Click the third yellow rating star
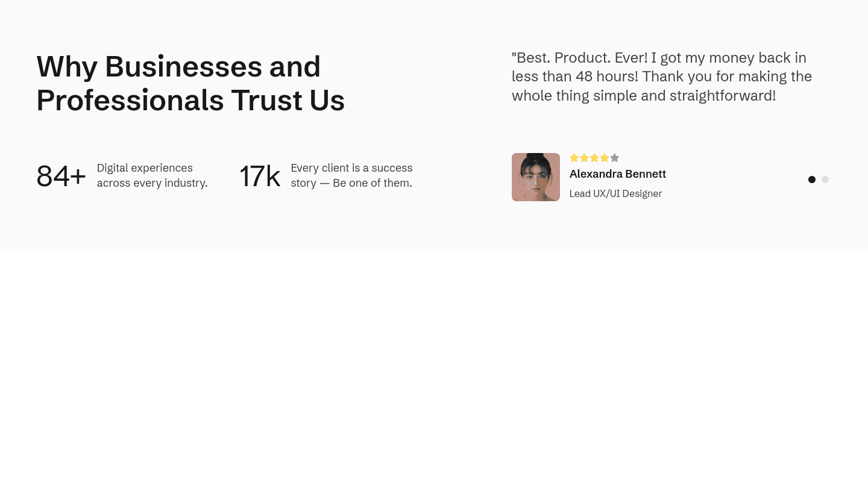 (x=594, y=158)
